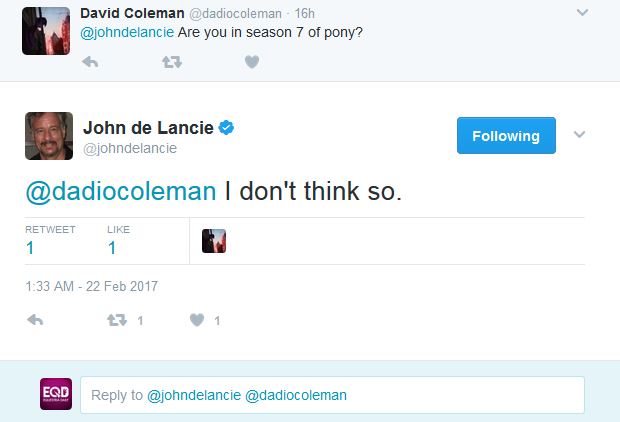
Task: Open the tweet timestamp 22 Feb 2017
Action: click(92, 286)
